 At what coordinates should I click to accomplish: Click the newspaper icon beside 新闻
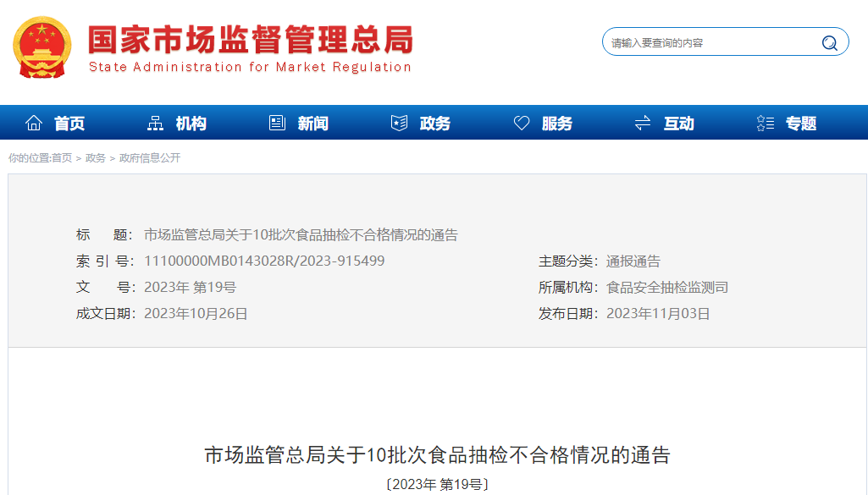(x=277, y=124)
